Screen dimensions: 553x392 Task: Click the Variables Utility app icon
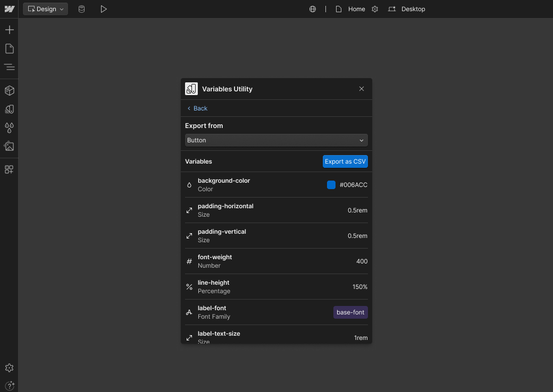(191, 89)
